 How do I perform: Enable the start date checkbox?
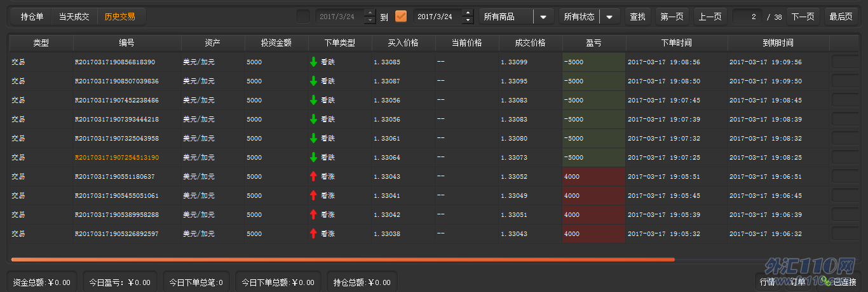(304, 17)
